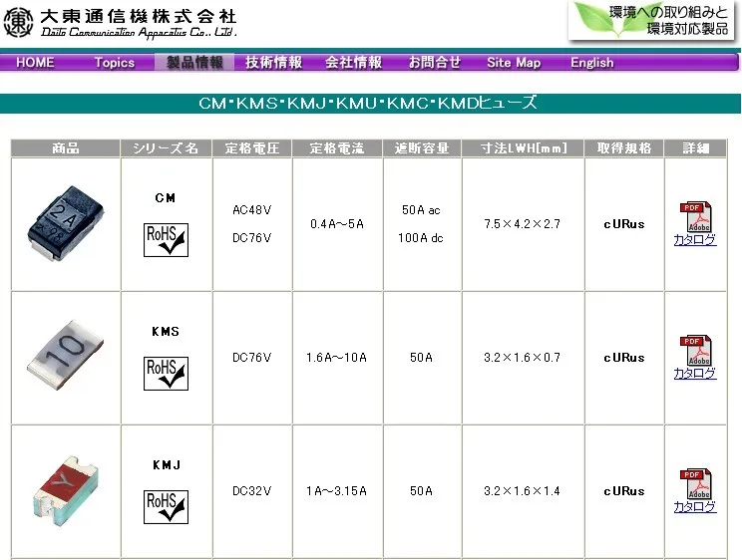Click the AC48V rated voltage value
Image resolution: width=742 pixels, height=560 pixels.
point(251,210)
